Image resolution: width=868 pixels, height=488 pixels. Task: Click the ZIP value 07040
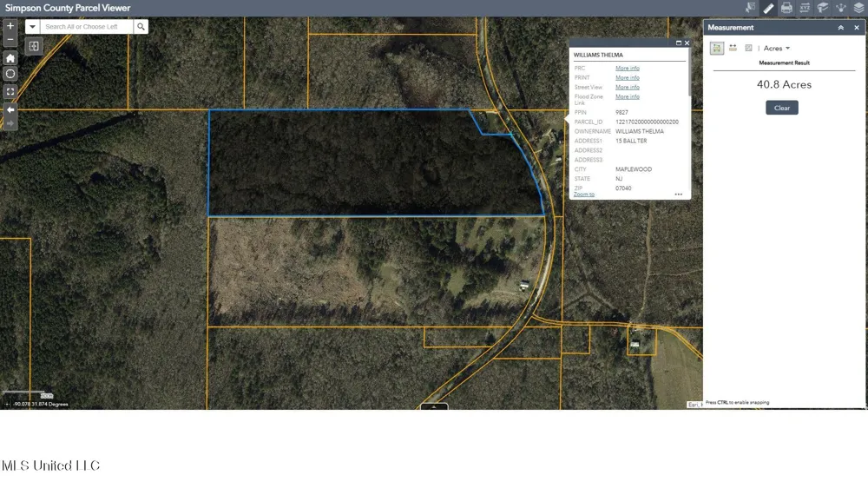point(623,188)
